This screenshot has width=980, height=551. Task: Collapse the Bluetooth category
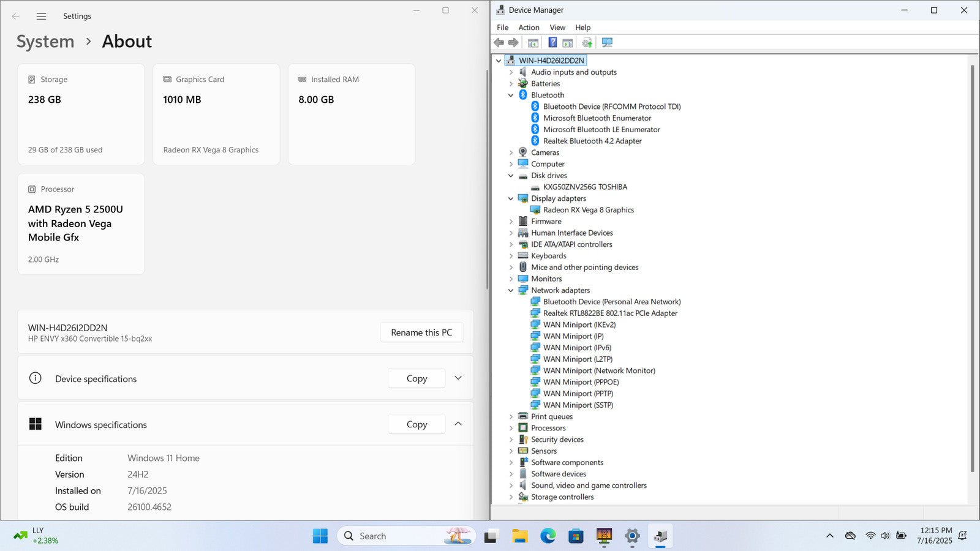point(511,96)
